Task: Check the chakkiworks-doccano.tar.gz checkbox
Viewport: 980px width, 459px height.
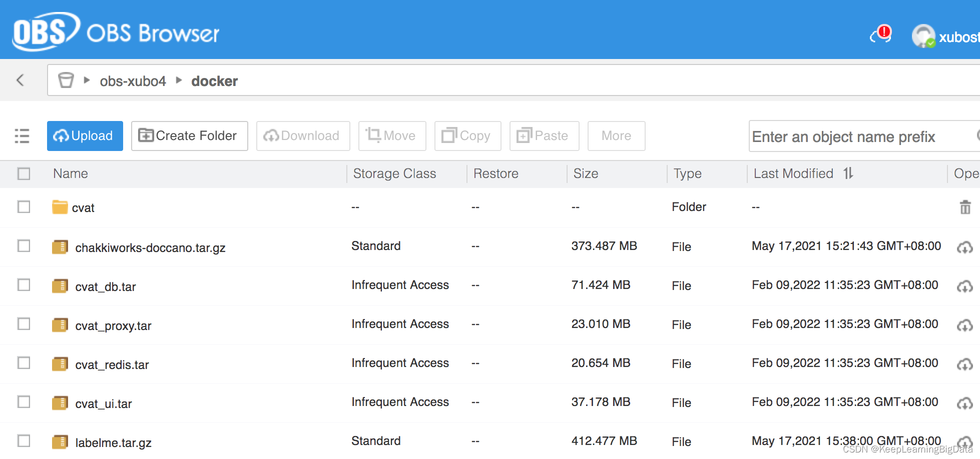Action: [x=24, y=245]
